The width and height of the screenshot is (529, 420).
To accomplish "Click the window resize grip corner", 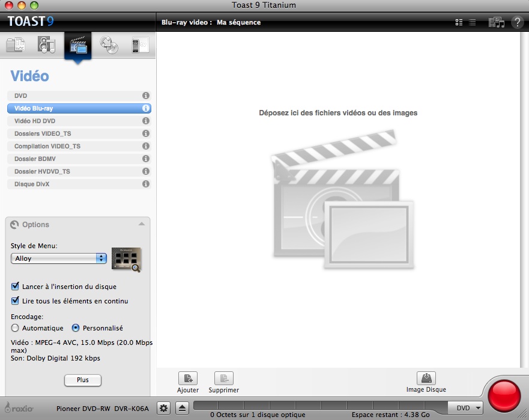I will (524, 415).
